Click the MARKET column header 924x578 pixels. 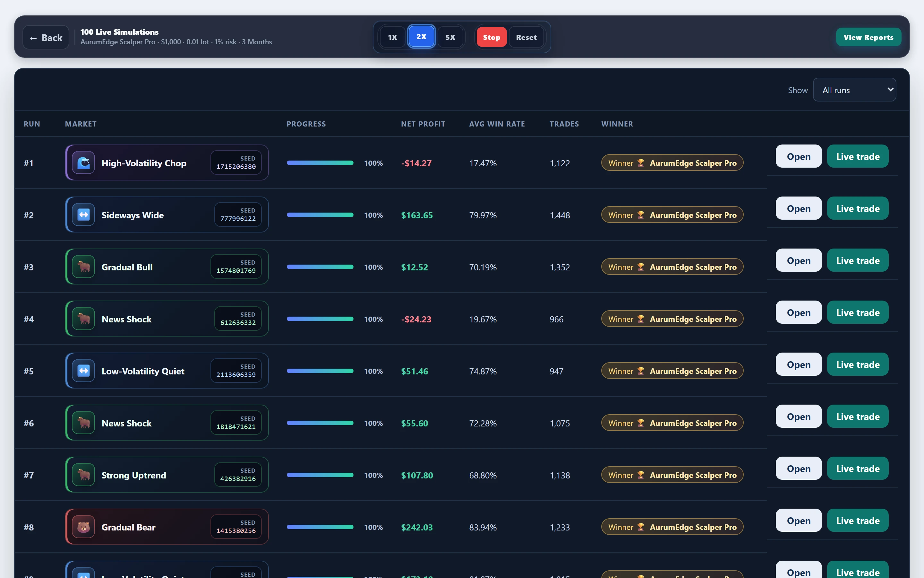click(81, 124)
